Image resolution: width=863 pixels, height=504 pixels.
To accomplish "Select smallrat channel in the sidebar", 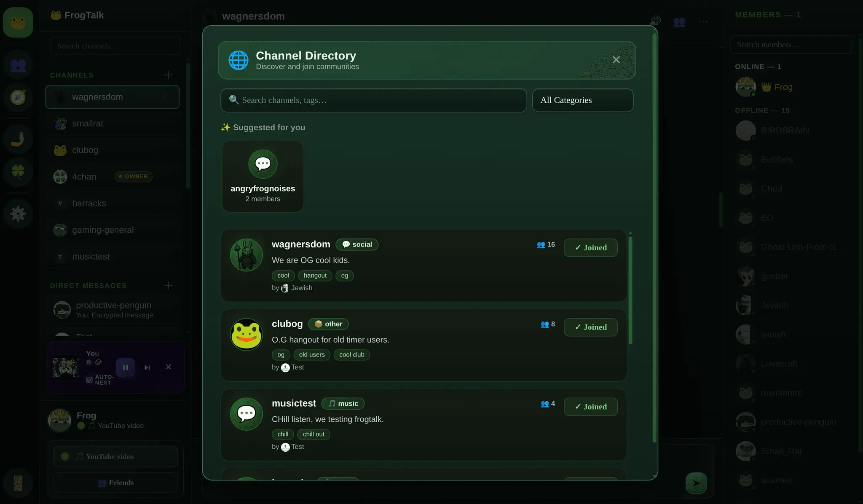I will click(x=112, y=123).
